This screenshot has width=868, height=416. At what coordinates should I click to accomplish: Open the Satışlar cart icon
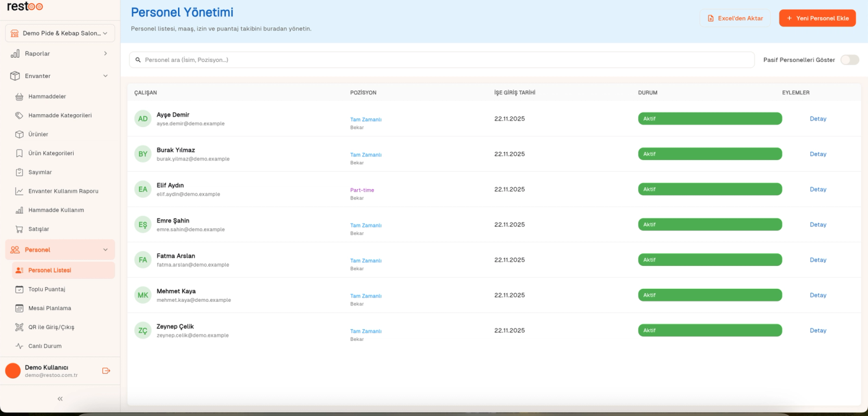19,229
